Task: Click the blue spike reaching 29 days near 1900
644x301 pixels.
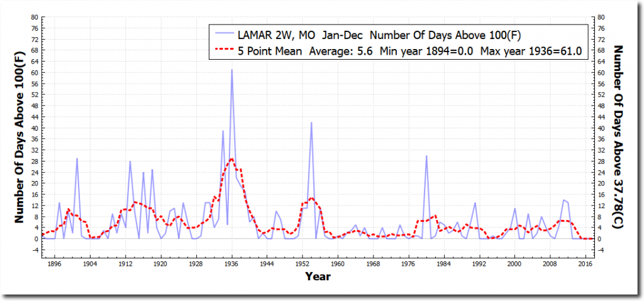Action: tap(77, 159)
